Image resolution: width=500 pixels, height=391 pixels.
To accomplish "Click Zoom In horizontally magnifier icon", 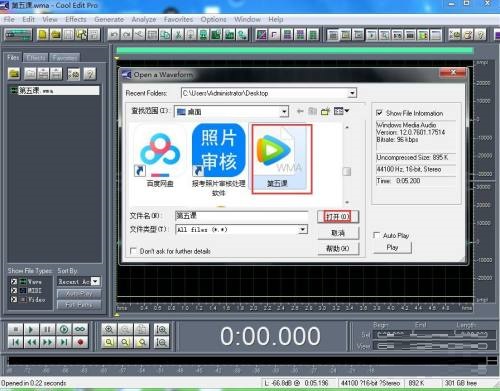I will click(109, 329).
